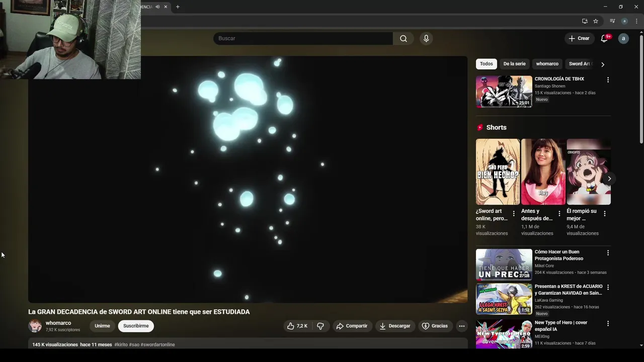Reveal more filter chips with the right arrow
The width and height of the screenshot is (644, 362).
[x=603, y=64]
